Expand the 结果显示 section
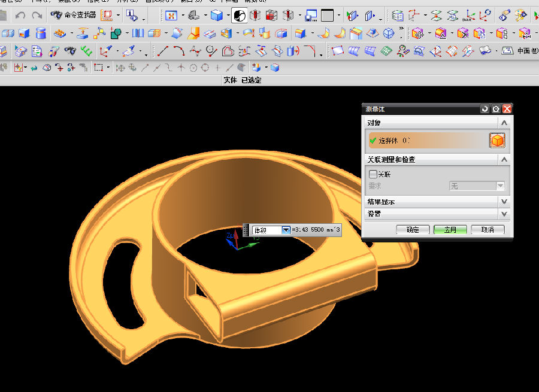Screen dimensions: 539x392 click(x=504, y=202)
